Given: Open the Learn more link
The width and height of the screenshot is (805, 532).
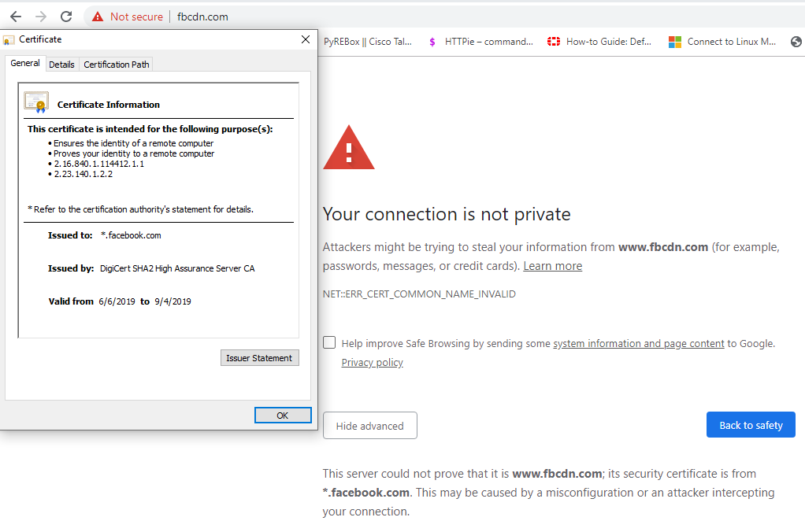Looking at the screenshot, I should [552, 266].
